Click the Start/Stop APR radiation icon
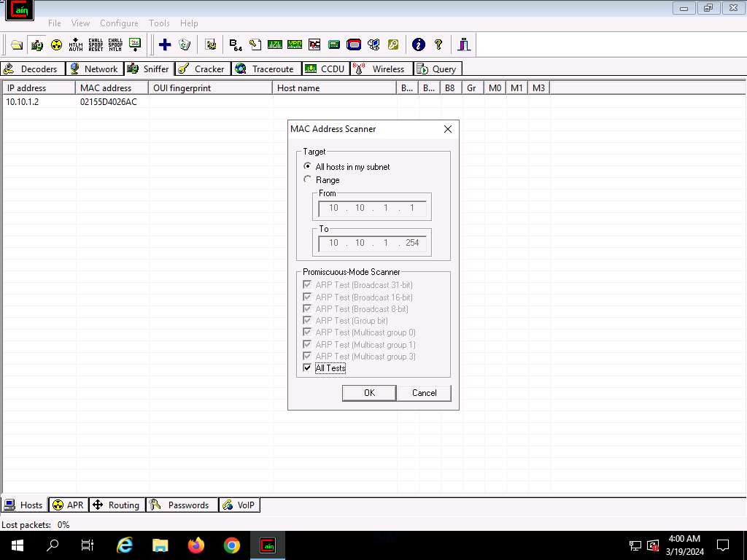The image size is (747, 560). click(56, 44)
